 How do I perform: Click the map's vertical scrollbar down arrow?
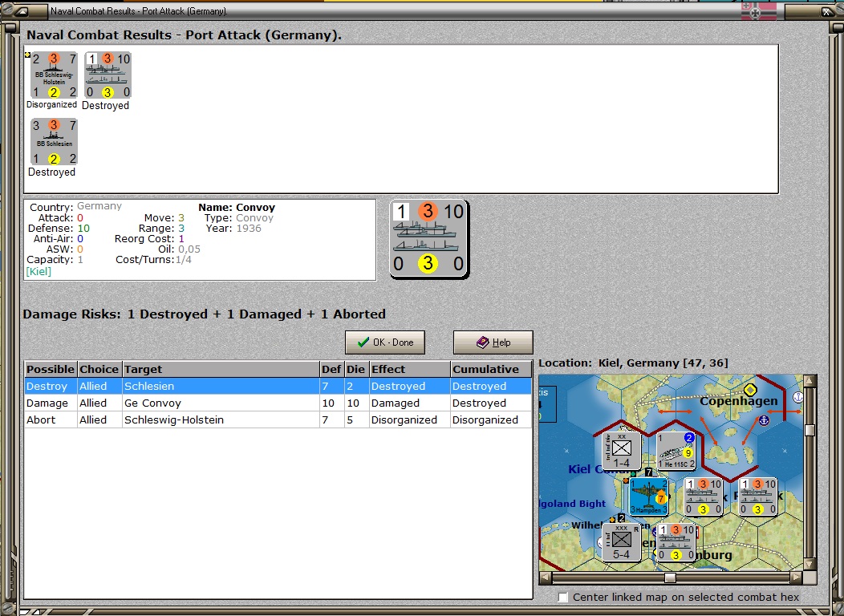810,564
